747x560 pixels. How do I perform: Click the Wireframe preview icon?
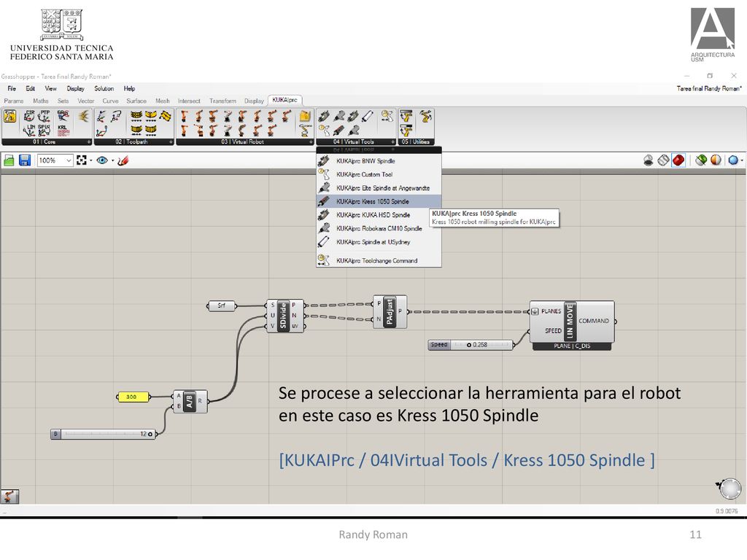(663, 160)
